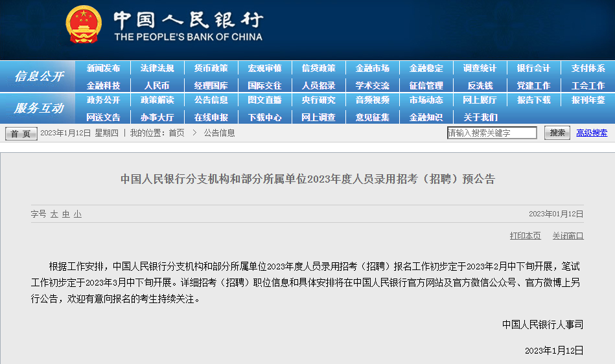Open the 法律法规 menu item
This screenshot has height=364, width=615.
157,68
